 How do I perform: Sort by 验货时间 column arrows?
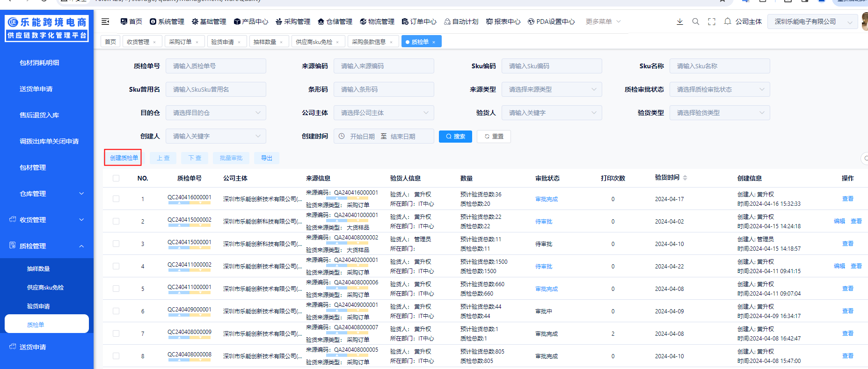[x=685, y=178]
